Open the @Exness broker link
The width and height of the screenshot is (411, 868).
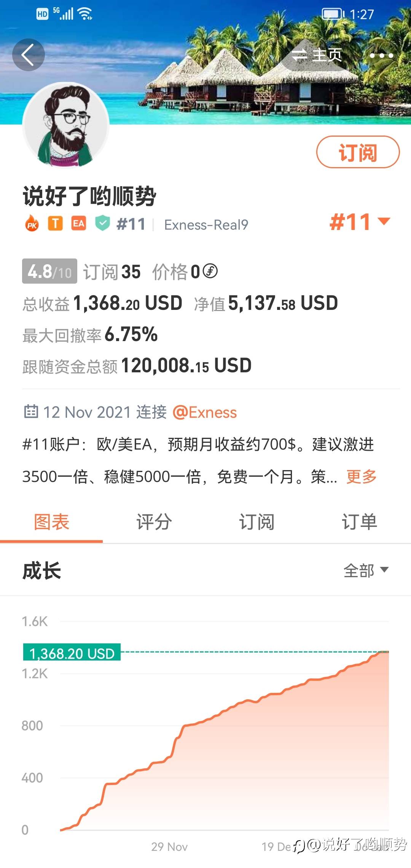coord(205,412)
